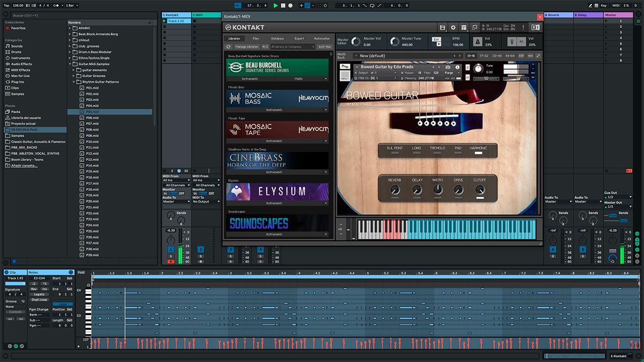Viewport: 644px width, 362px height.
Task: Switch to the Automation tab in Kontakt
Action: (321, 39)
